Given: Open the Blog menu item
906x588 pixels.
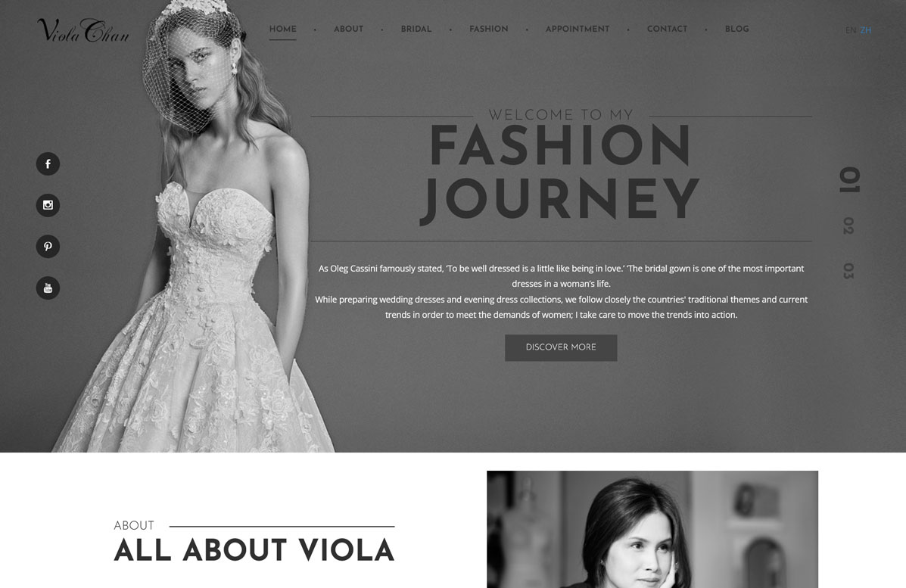Looking at the screenshot, I should [x=736, y=29].
